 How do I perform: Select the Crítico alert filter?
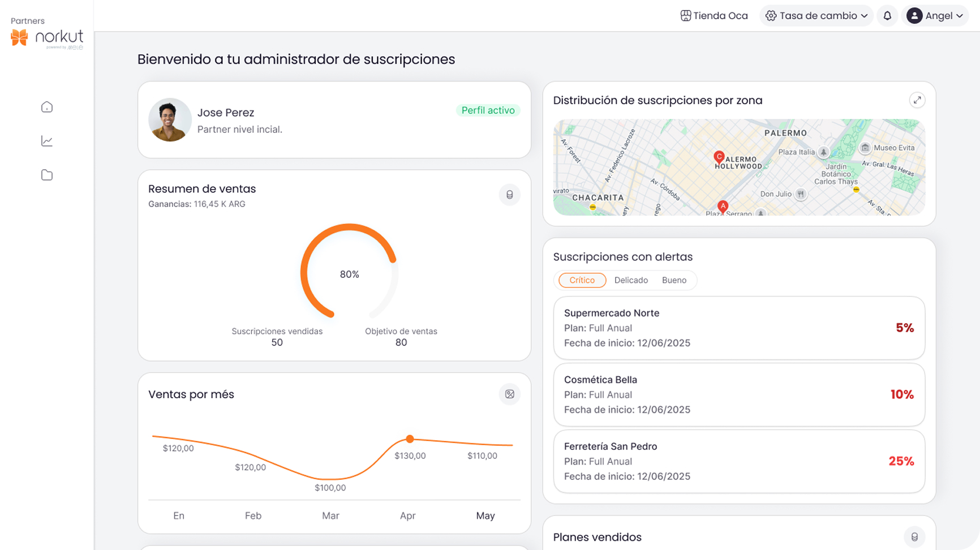[582, 280]
